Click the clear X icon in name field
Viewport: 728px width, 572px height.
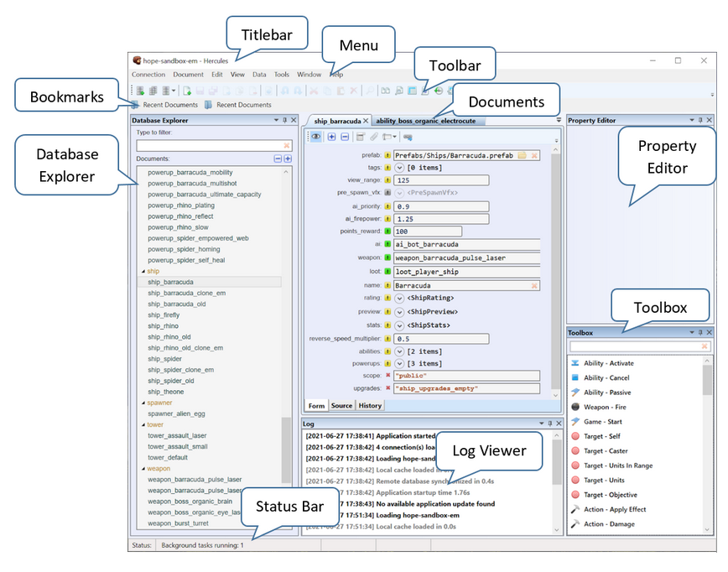click(534, 285)
